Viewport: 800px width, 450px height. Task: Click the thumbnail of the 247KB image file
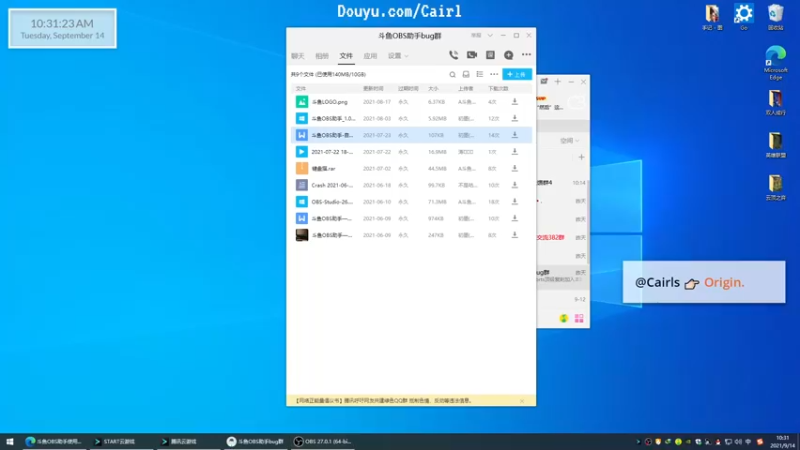pyautogui.click(x=302, y=235)
